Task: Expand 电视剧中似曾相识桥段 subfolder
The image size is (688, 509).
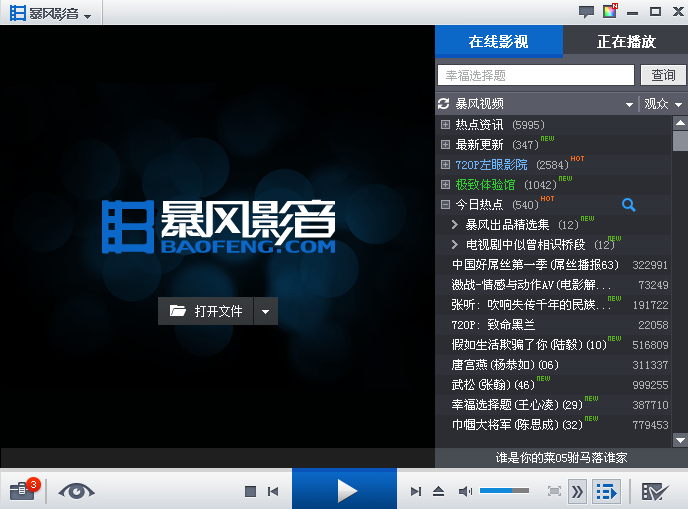Action: 455,244
